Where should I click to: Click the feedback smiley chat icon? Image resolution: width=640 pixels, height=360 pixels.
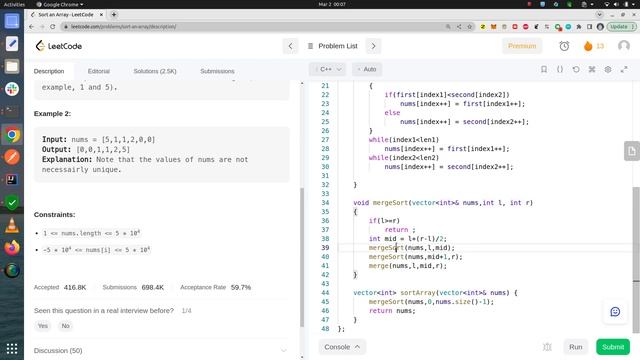(x=615, y=312)
